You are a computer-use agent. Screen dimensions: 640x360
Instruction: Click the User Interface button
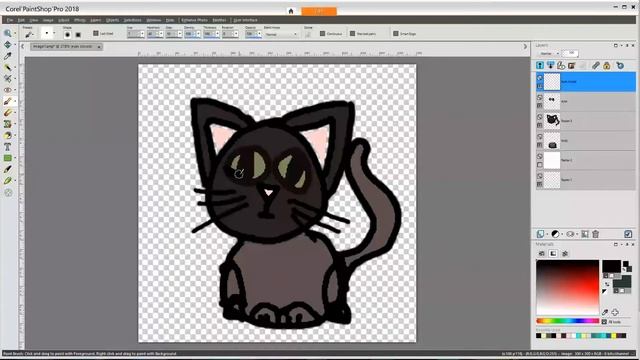[x=245, y=20]
